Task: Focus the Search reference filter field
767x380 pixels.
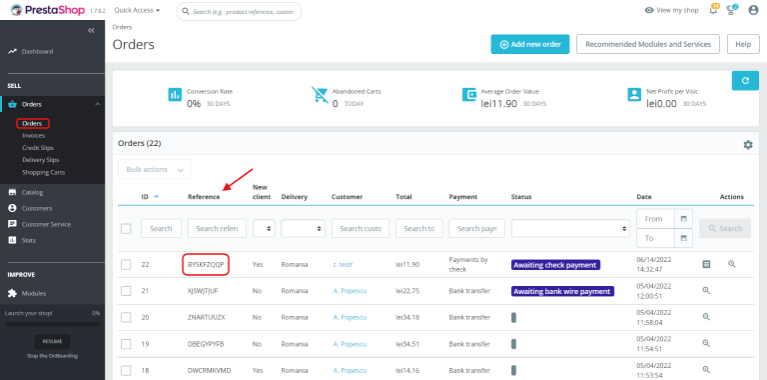Action: tap(217, 228)
